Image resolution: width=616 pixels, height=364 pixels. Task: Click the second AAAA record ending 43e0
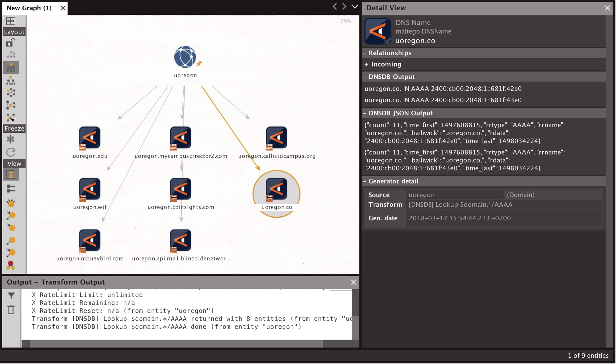pyautogui.click(x=443, y=100)
